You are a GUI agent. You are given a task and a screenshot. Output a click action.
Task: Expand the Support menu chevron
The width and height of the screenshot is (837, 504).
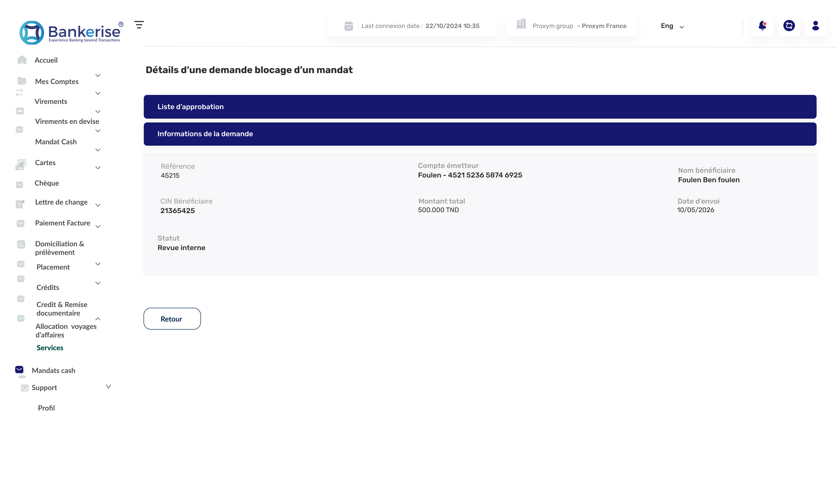point(108,387)
